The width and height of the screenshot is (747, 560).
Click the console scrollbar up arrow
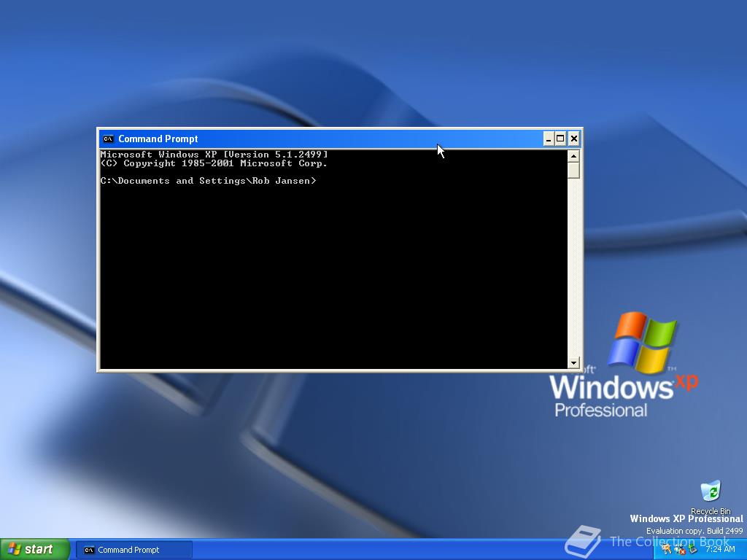573,156
